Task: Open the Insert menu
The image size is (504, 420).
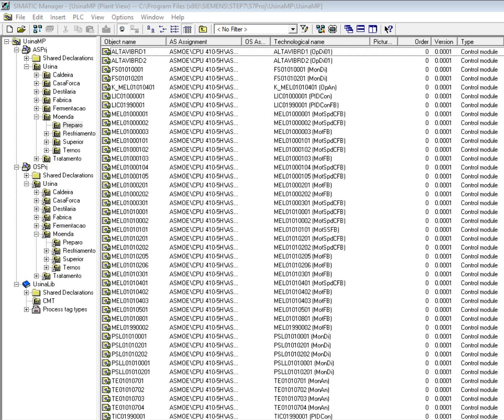Action: pyautogui.click(x=58, y=17)
